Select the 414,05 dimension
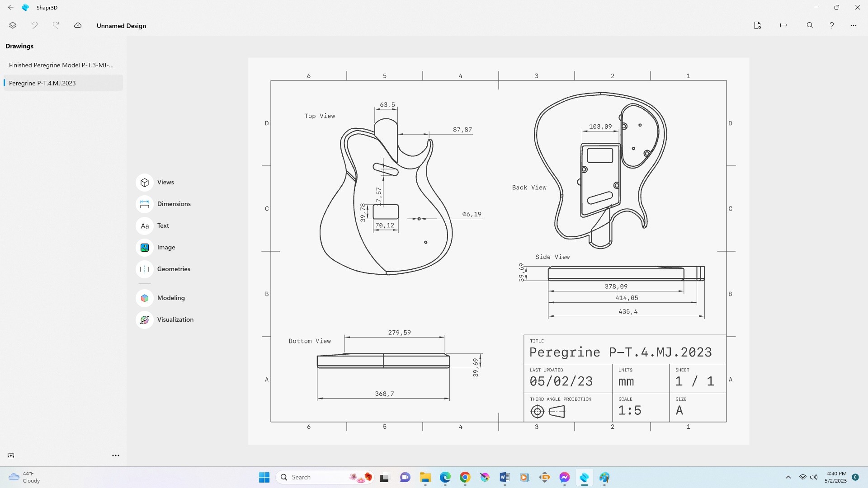Image resolution: width=868 pixels, height=488 pixels. [627, 298]
